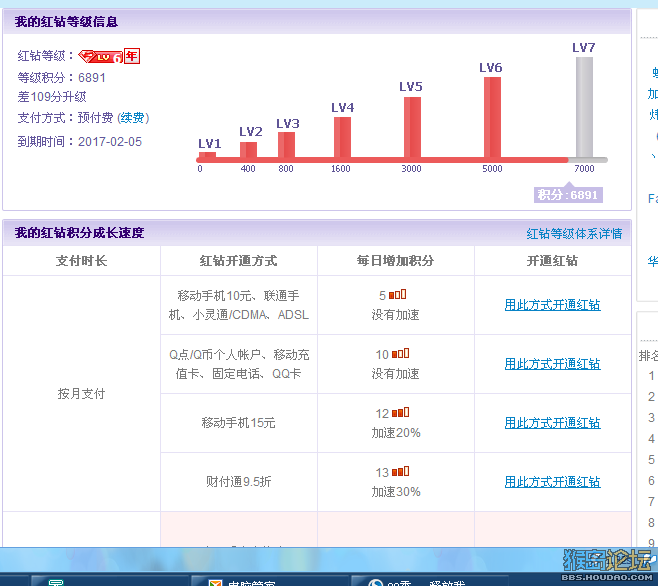Click the LV2 bar in the level chart

point(248,150)
